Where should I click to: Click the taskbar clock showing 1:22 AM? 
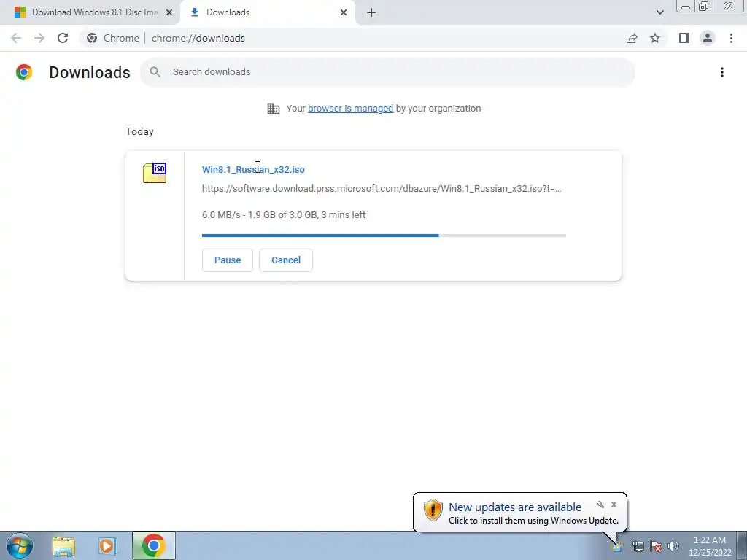click(x=710, y=546)
